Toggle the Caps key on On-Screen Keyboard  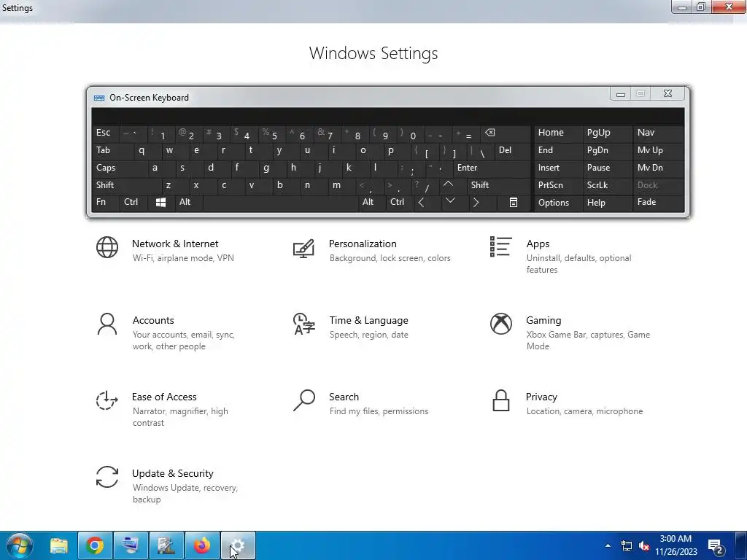tap(120, 168)
